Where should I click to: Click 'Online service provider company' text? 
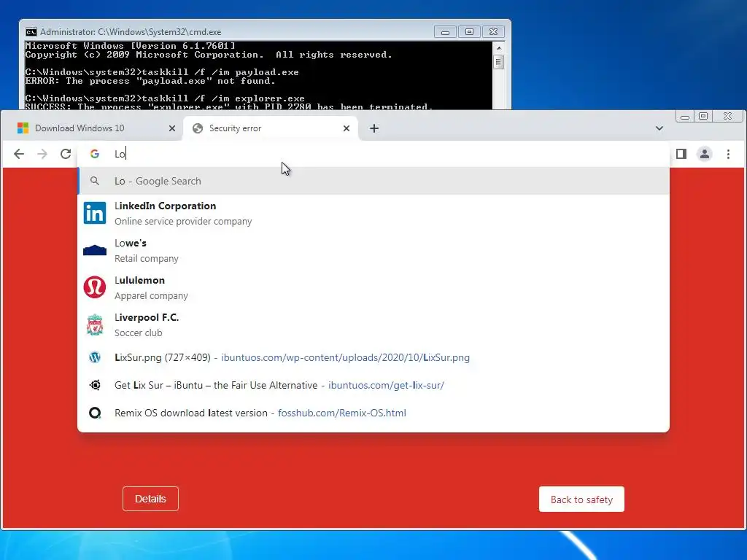[183, 222]
